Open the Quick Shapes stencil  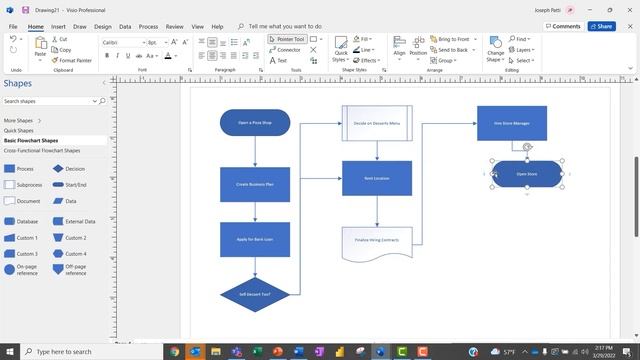(18, 131)
